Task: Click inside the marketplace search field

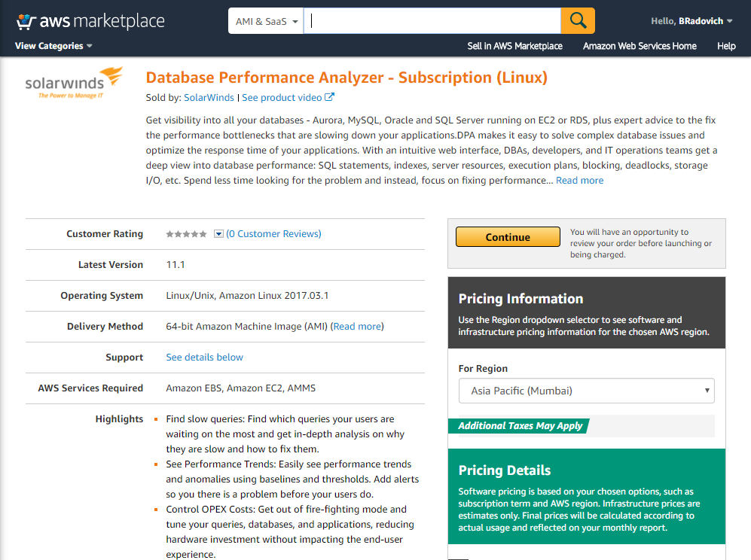Action: [x=432, y=21]
